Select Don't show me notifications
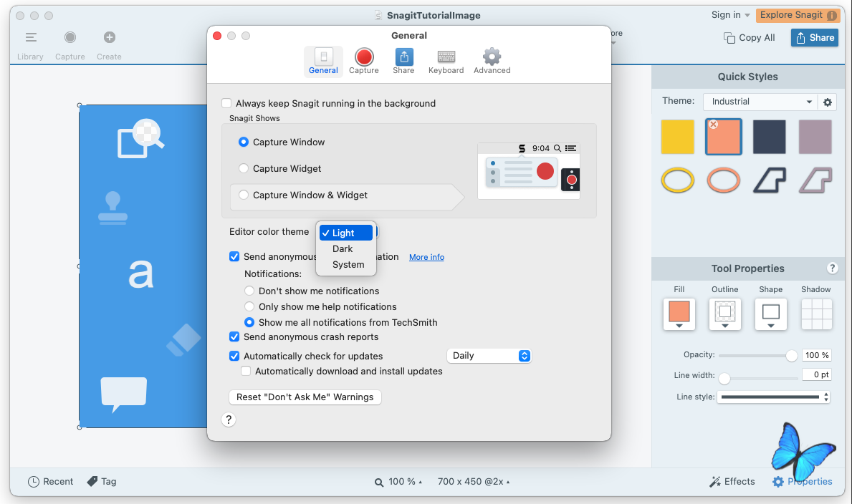852x504 pixels. pos(249,291)
